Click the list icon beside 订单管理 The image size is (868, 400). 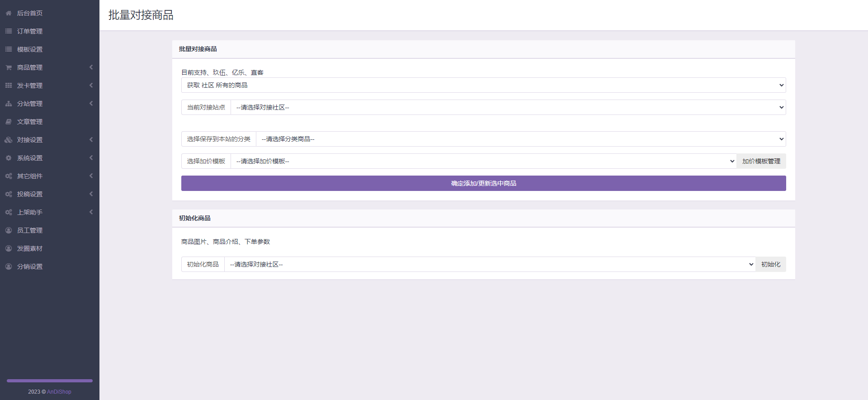[9, 31]
